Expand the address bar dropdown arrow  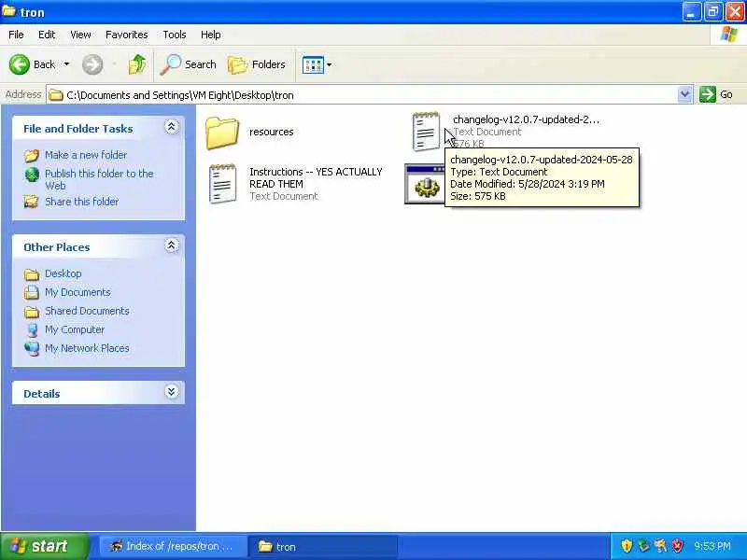pyautogui.click(x=684, y=95)
